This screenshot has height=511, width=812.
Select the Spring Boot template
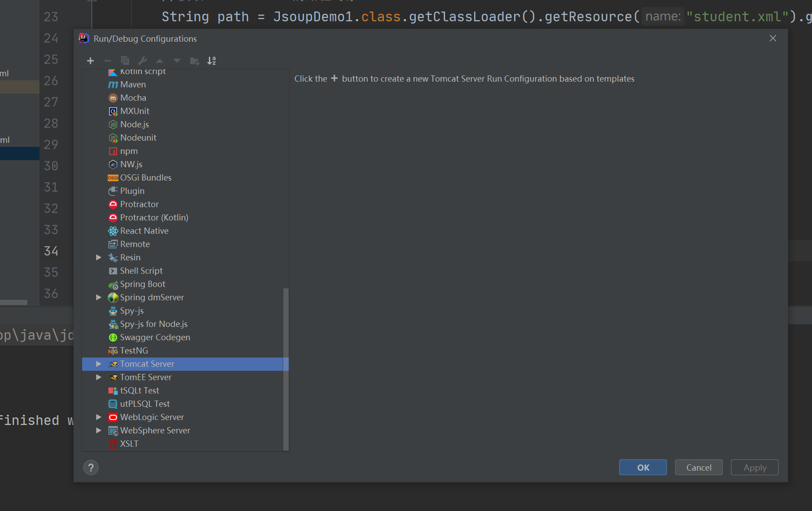point(185,284)
